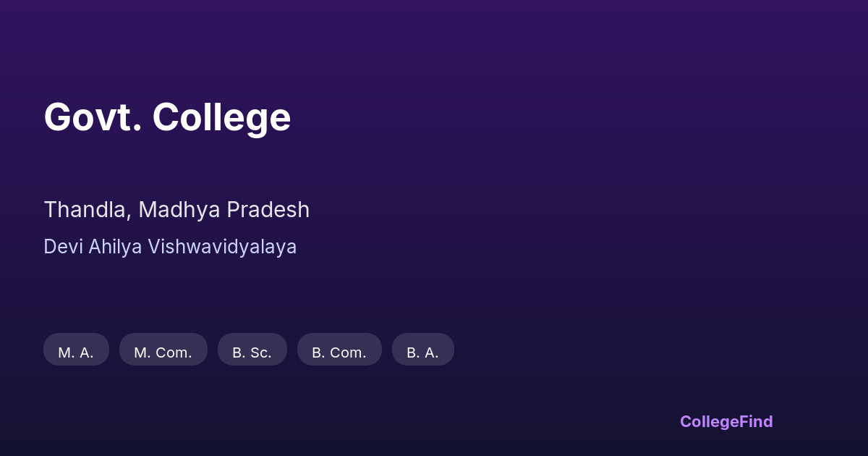The image size is (868, 456).
Task: Click the Govt. College heading
Action: (167, 117)
